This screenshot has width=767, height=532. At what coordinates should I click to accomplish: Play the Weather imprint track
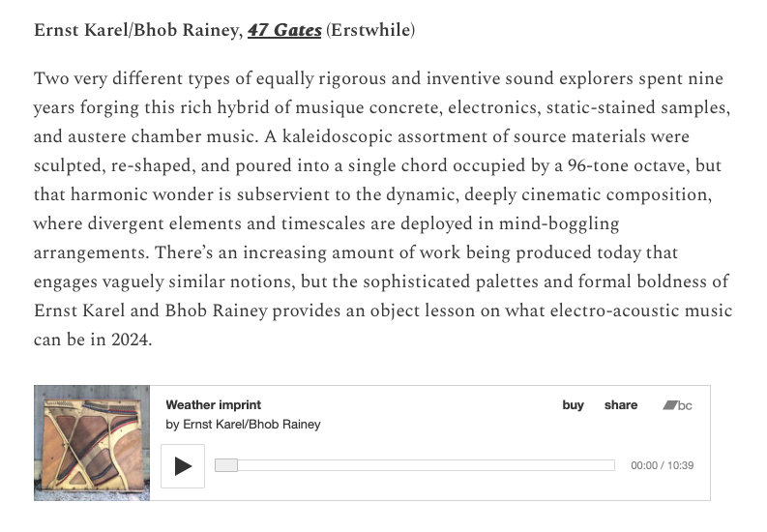[x=183, y=466]
